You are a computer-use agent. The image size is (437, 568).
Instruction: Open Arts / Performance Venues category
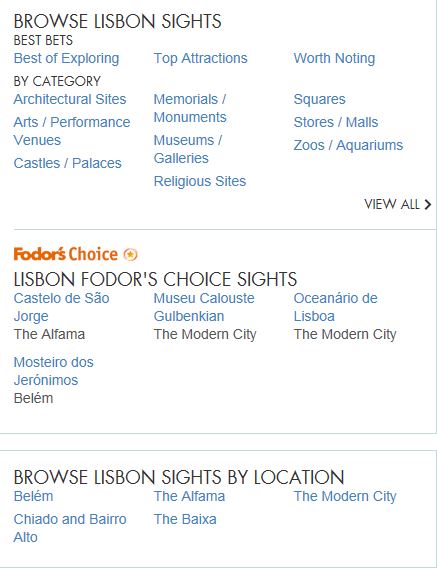coord(72,131)
